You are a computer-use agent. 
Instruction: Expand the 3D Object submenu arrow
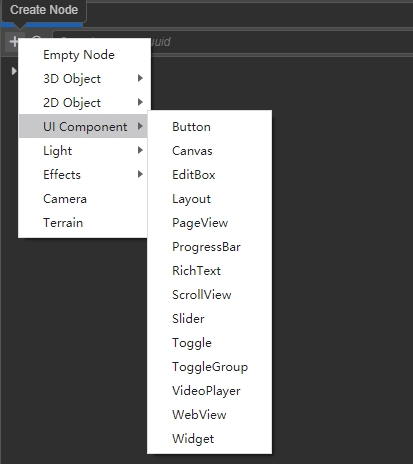(140, 78)
